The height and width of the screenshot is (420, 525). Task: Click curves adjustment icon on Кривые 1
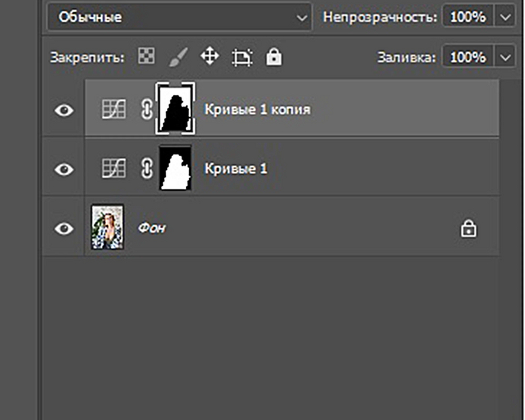113,169
